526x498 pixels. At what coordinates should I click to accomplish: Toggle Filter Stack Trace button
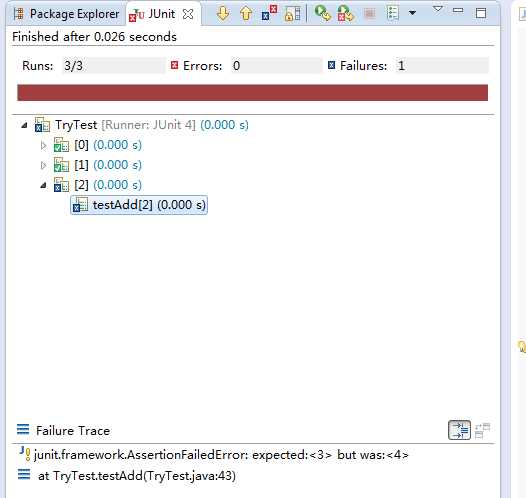tap(460, 430)
